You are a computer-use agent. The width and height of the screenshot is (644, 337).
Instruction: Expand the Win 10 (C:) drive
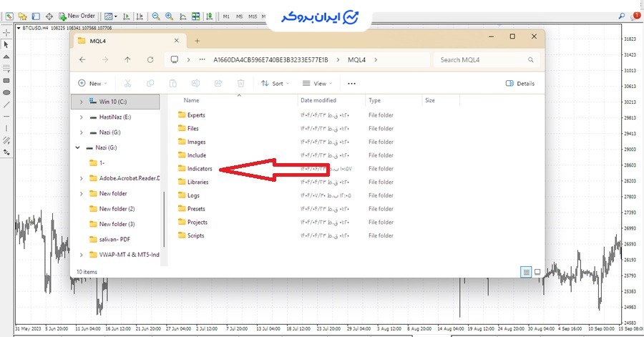(x=81, y=102)
